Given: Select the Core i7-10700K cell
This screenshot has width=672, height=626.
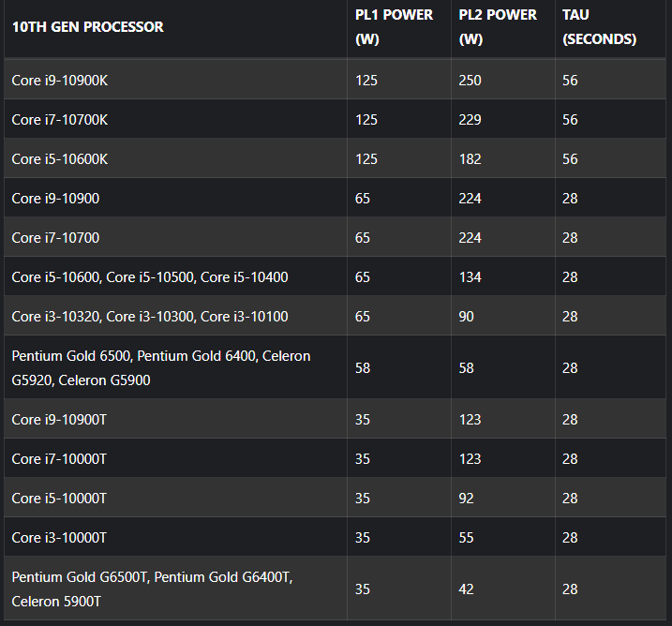Looking at the screenshot, I should click(x=60, y=120).
